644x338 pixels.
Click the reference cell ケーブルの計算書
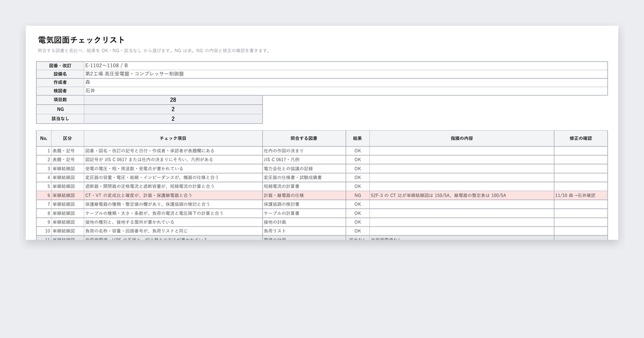[x=304, y=213]
